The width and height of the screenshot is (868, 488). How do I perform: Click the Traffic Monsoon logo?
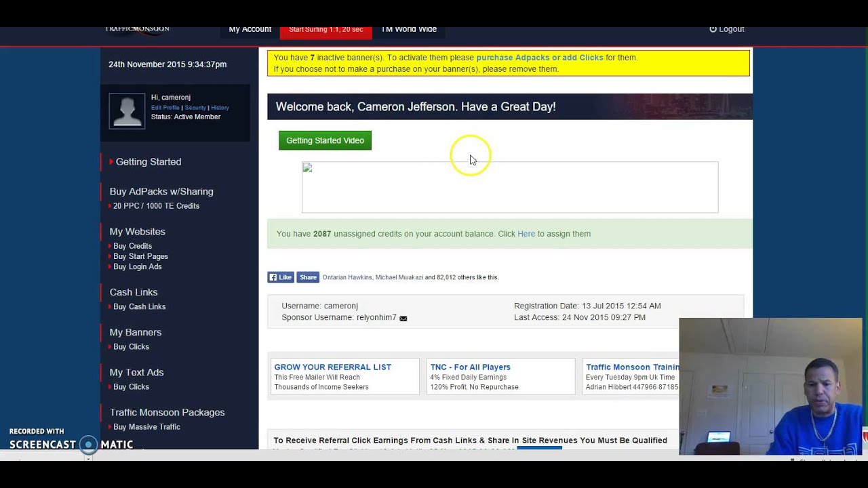point(137,30)
